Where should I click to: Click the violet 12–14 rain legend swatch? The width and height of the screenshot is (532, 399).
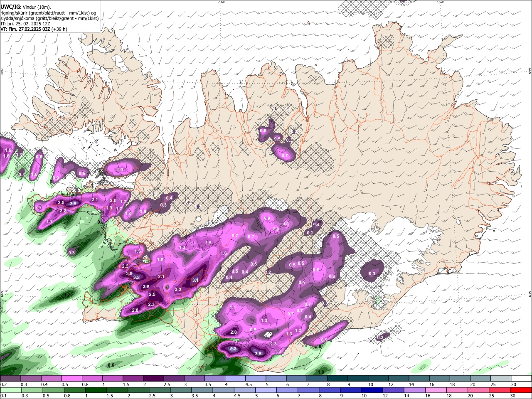point(393,390)
